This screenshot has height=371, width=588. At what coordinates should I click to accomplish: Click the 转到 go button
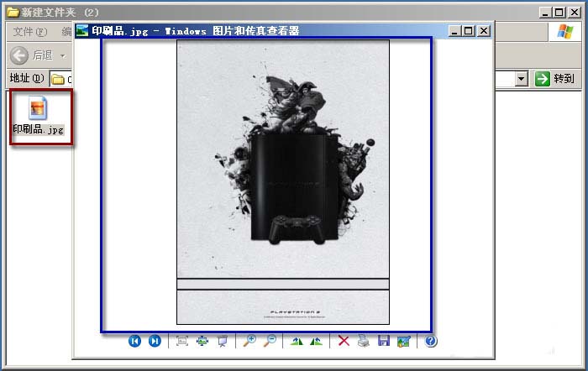(555, 79)
